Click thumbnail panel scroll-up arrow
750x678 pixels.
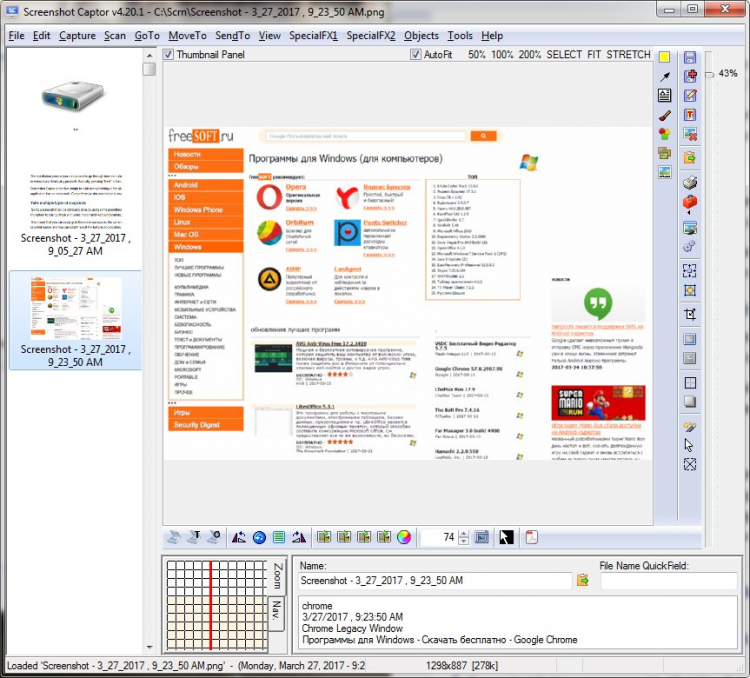tap(149, 56)
